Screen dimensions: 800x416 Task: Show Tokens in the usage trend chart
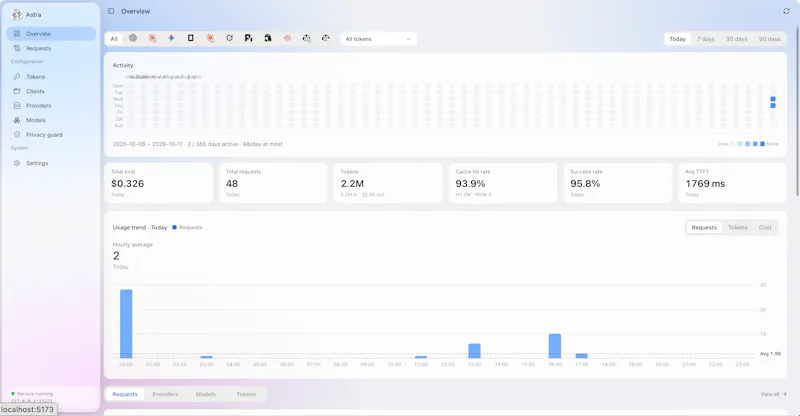[737, 228]
